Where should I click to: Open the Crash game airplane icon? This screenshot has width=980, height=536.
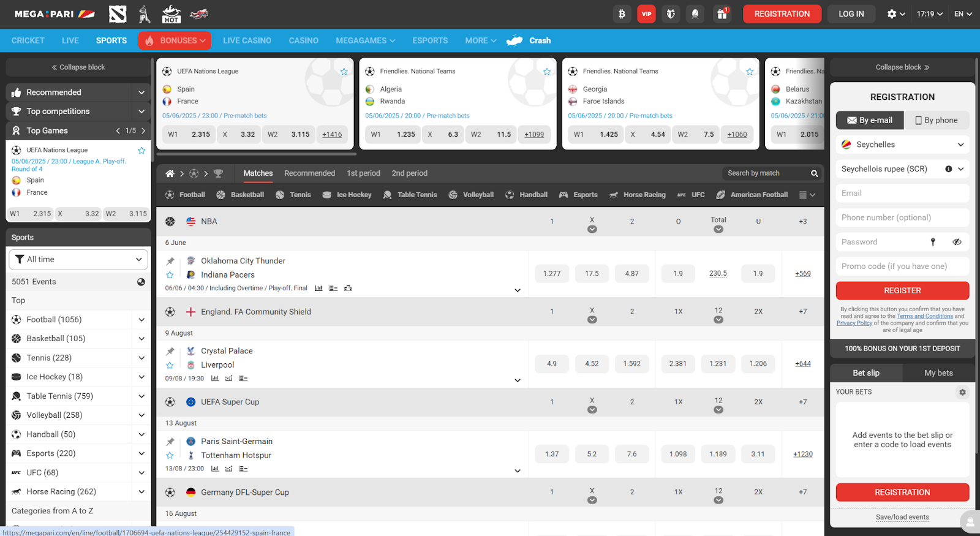coord(514,40)
